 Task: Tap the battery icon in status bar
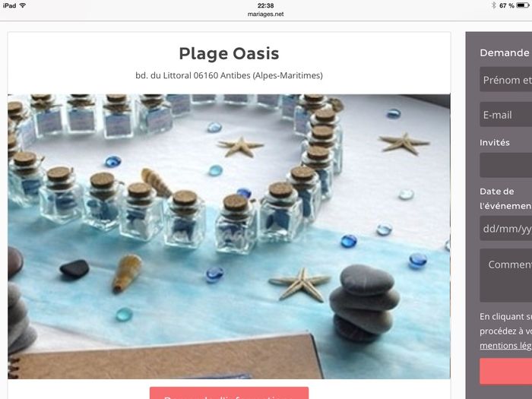523,5
